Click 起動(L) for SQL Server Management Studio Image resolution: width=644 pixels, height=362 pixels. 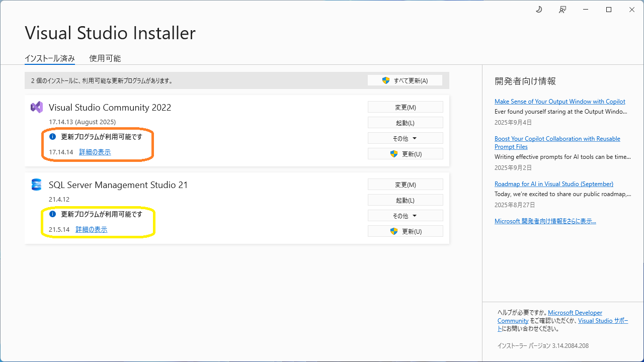(x=406, y=200)
